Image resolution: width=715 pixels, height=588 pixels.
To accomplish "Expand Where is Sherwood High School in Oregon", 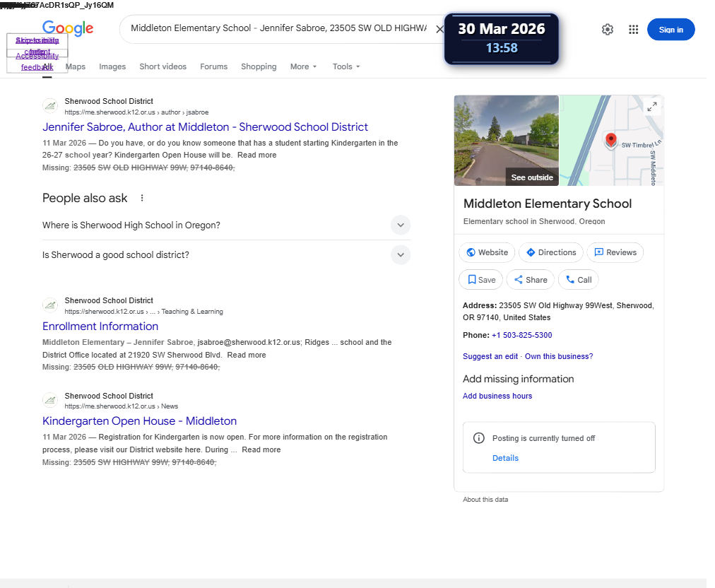I will tap(226, 225).
